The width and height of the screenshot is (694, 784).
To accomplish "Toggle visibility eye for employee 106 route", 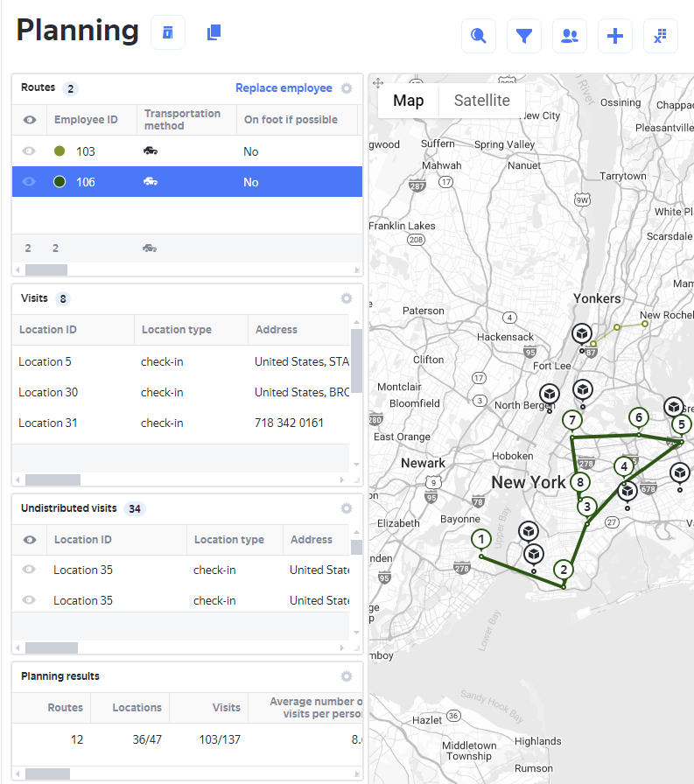I will click(x=29, y=182).
